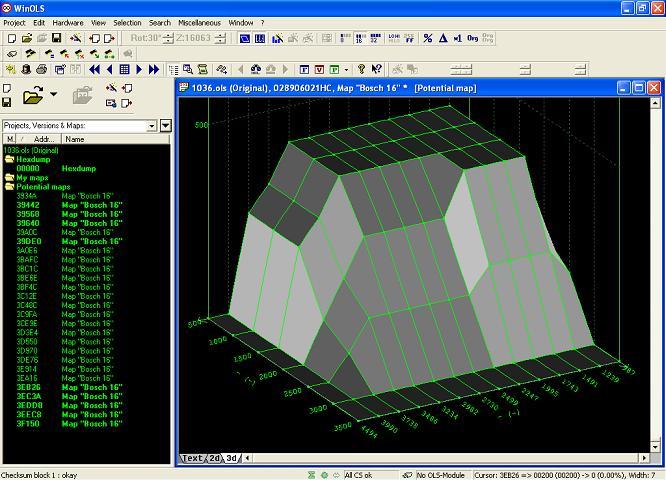Toggle the 32 bit data width mode

click(375, 38)
